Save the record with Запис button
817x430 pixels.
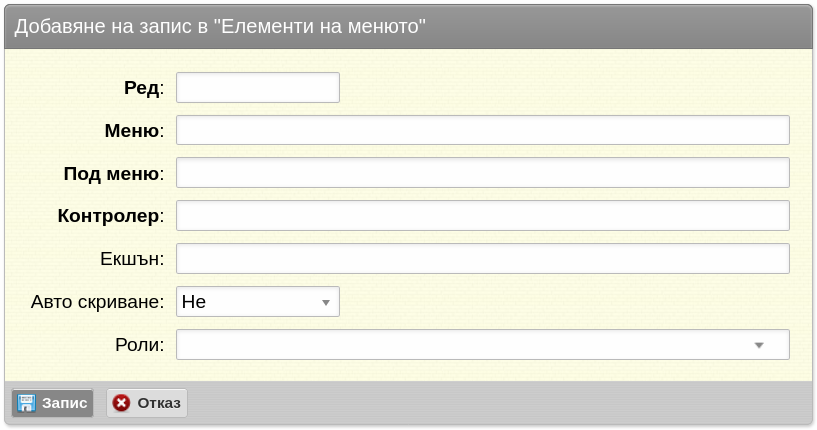pos(53,403)
